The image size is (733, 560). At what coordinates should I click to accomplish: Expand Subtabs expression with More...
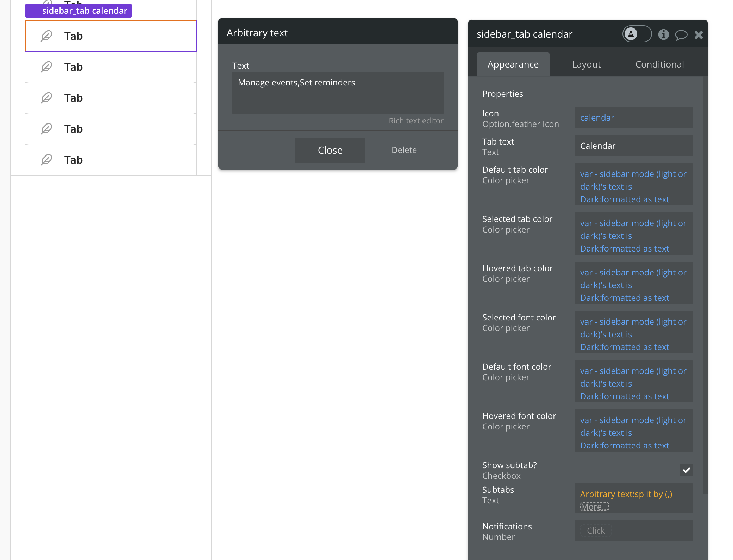594,507
